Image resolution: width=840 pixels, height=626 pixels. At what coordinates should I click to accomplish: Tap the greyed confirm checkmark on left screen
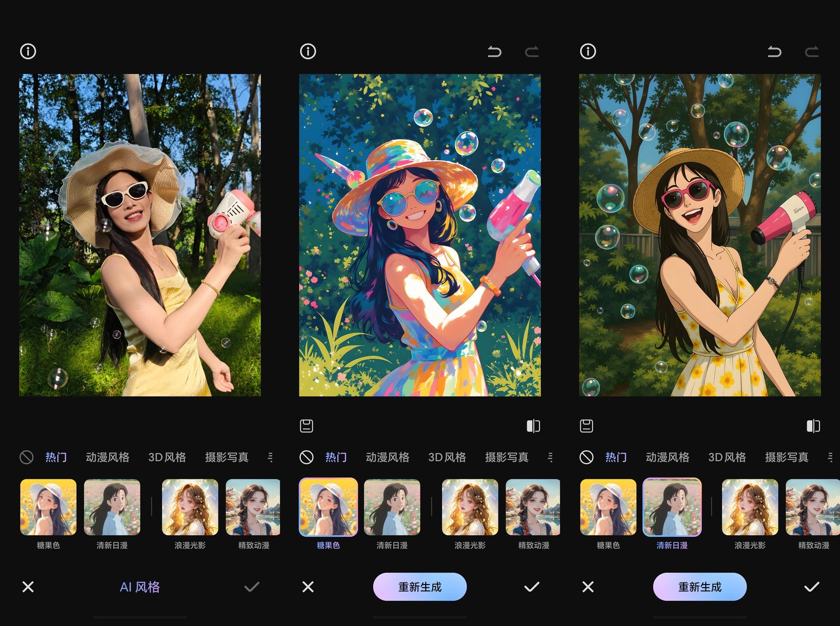pos(252,587)
